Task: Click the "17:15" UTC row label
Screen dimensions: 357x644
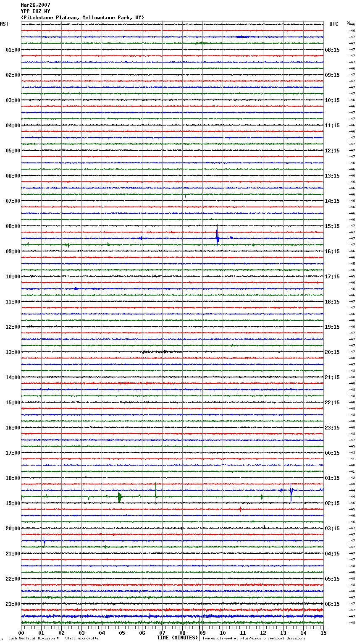Action: [332, 277]
